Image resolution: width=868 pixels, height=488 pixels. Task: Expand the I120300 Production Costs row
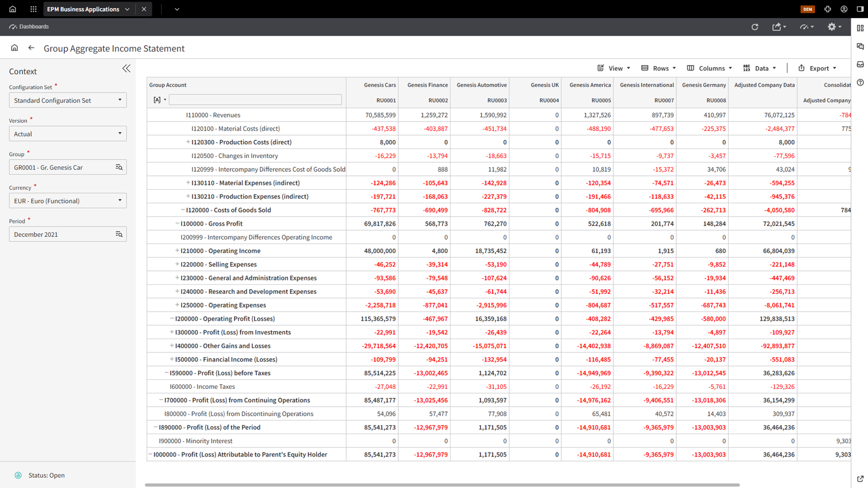pos(188,142)
